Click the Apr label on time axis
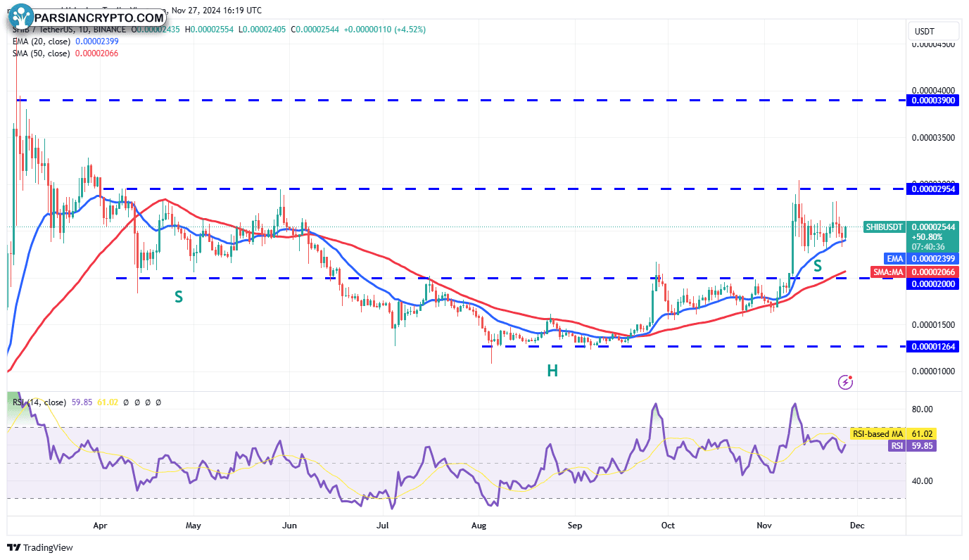Image resolution: width=969 pixels, height=560 pixels. pyautogui.click(x=99, y=526)
